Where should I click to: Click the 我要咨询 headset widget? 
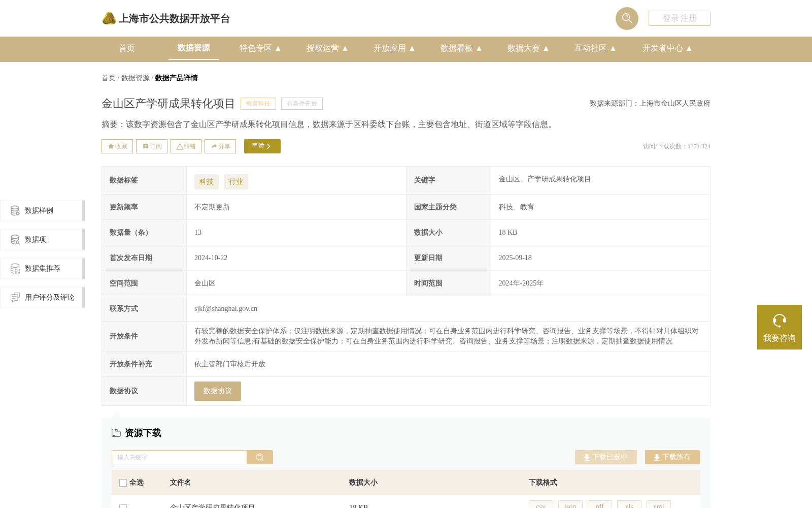[780, 327]
